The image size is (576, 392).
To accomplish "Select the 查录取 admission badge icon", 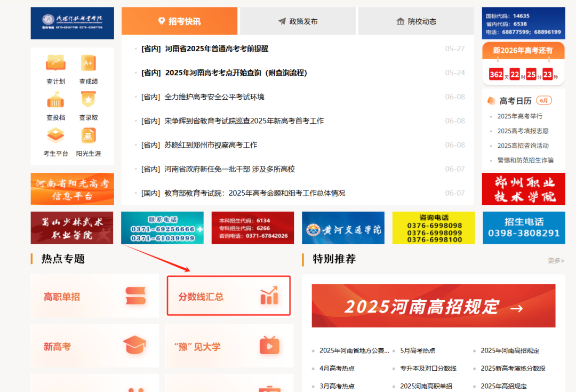I will coord(88,99).
